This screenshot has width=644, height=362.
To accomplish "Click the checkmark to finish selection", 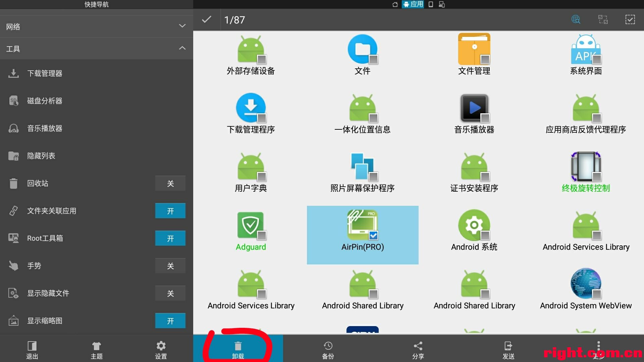I will point(207,19).
